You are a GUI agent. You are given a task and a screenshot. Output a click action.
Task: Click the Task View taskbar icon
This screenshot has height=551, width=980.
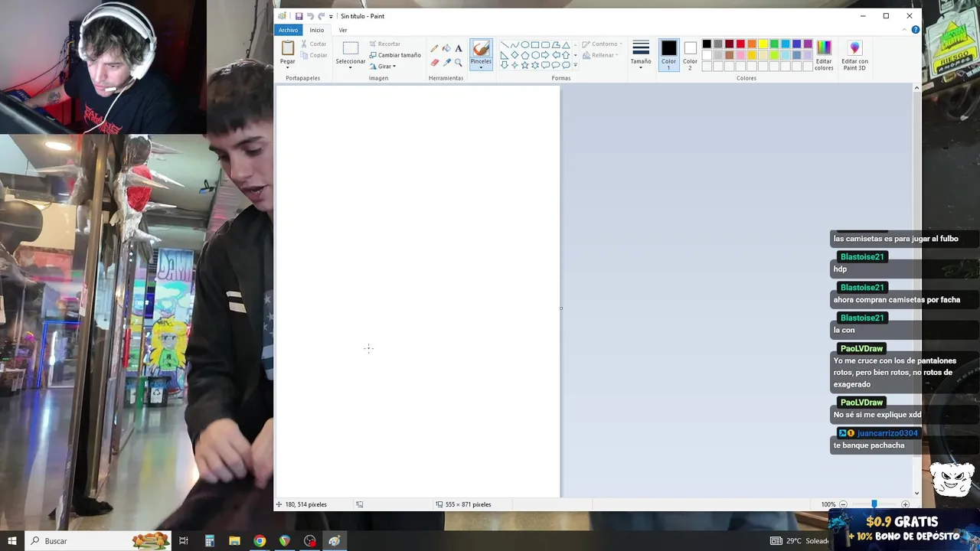click(184, 541)
